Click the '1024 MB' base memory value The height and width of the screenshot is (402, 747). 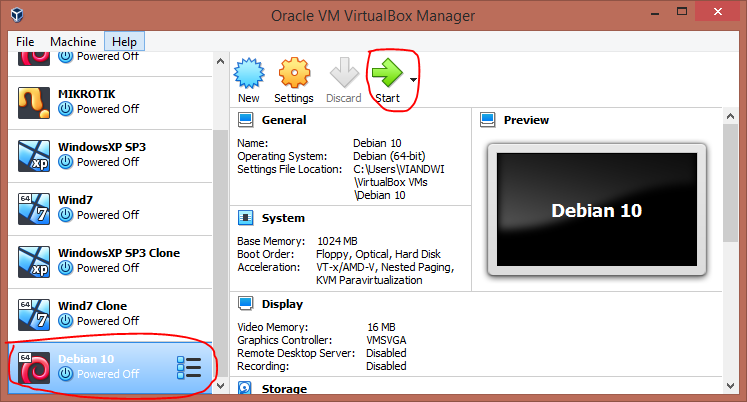coord(337,241)
